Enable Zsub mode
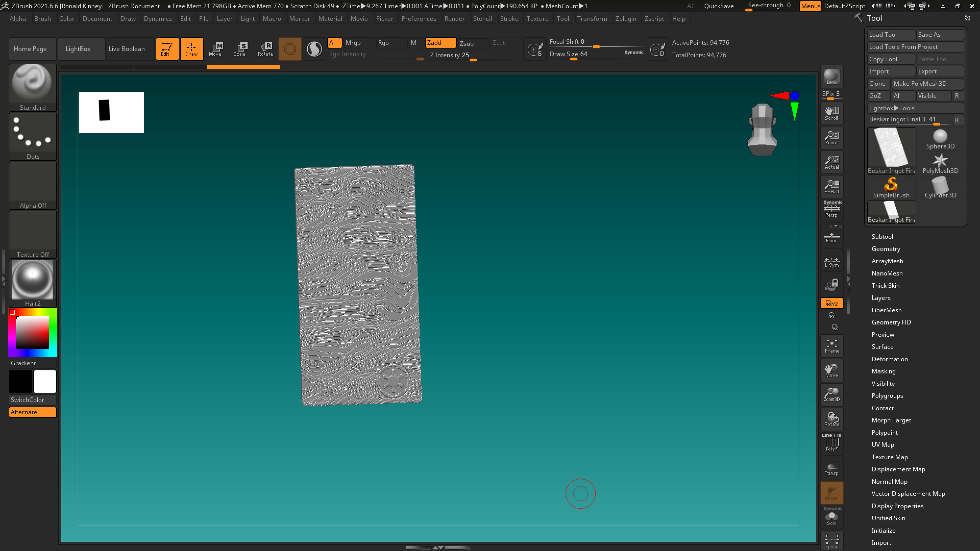The height and width of the screenshot is (551, 980). coord(473,43)
